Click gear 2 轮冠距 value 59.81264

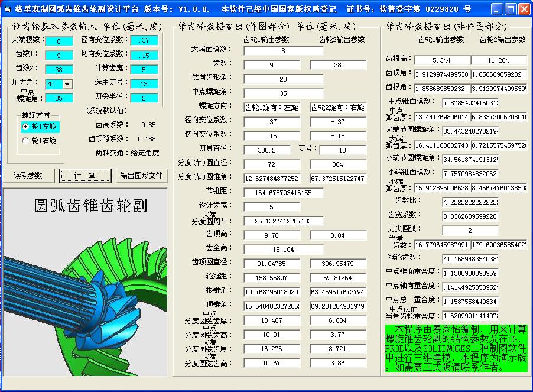(338, 278)
